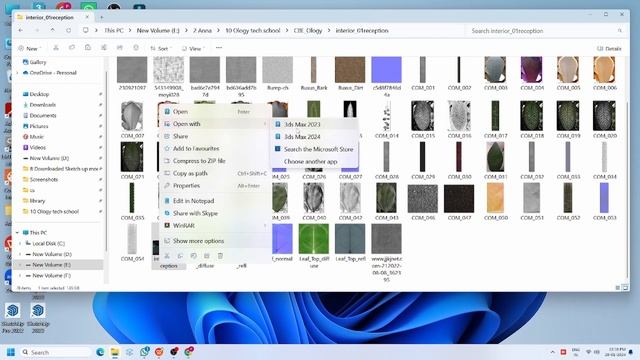
Task: Click the rename icon in context menu
Action: pos(193,256)
